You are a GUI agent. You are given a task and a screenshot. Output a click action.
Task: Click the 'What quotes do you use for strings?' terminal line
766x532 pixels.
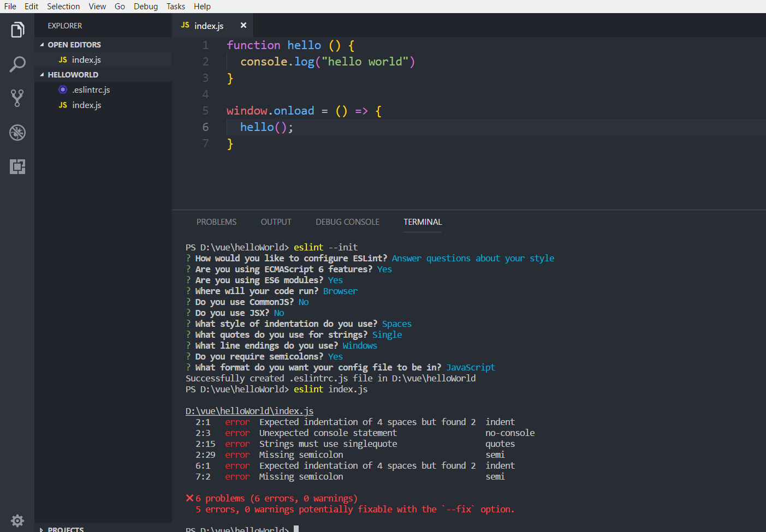(x=294, y=334)
